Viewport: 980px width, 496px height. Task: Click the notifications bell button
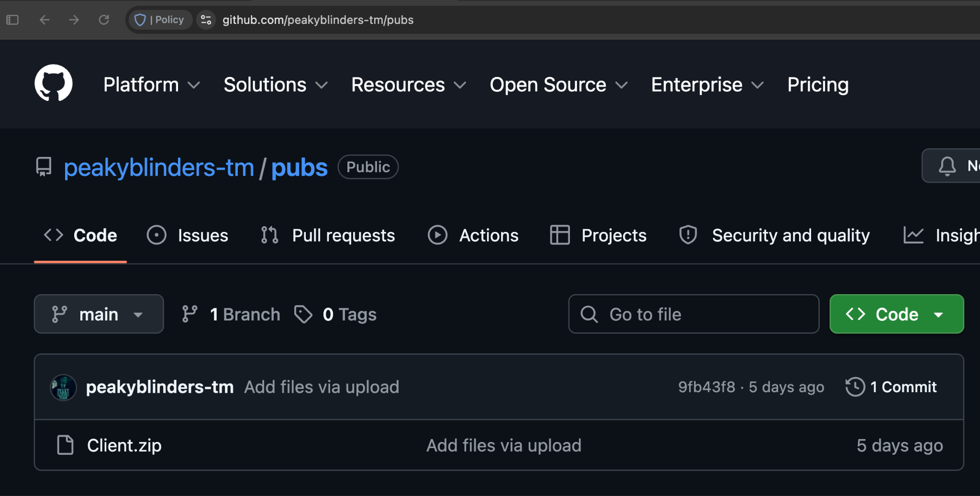[x=951, y=166]
